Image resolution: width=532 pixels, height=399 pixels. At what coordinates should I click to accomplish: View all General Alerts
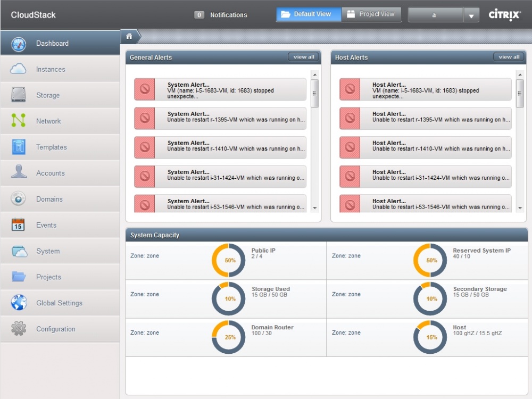(304, 57)
